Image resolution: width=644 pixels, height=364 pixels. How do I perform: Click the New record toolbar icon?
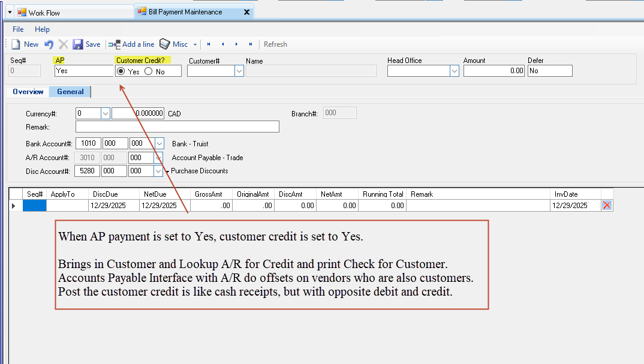click(16, 44)
